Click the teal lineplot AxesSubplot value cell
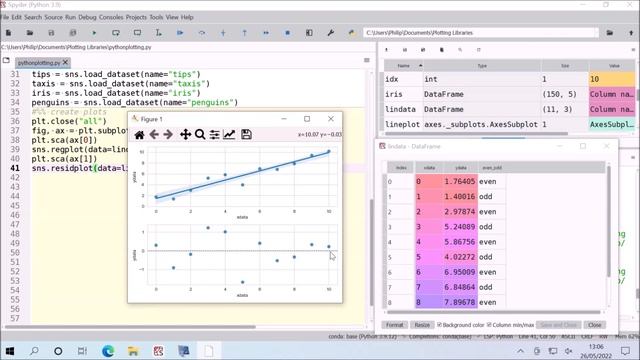640x360 pixels. [x=612, y=124]
